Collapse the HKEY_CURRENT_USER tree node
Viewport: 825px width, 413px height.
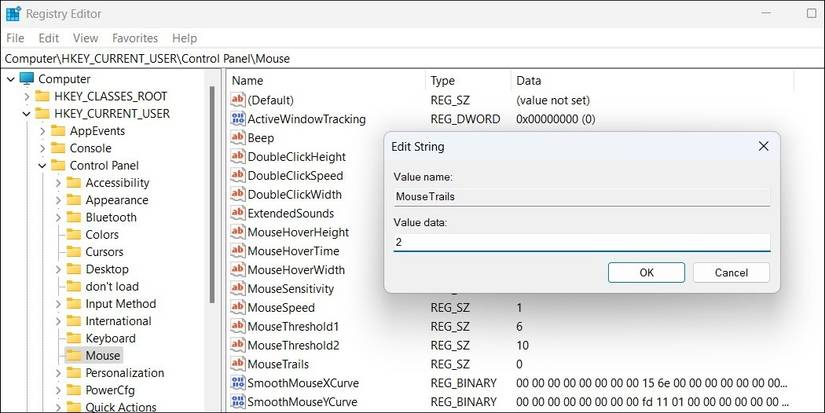click(26, 114)
